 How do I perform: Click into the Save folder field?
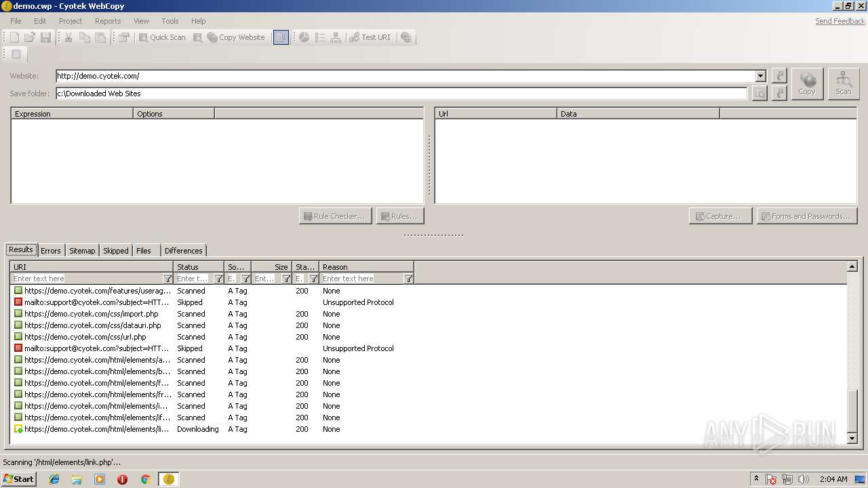click(401, 94)
